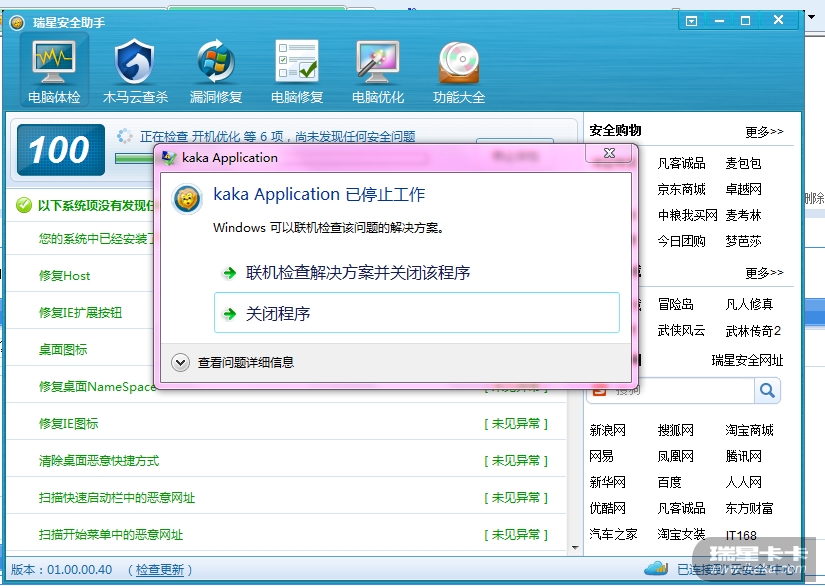Open the 中粮我买网 link
Screen dimensions: 825x588
[688, 215]
